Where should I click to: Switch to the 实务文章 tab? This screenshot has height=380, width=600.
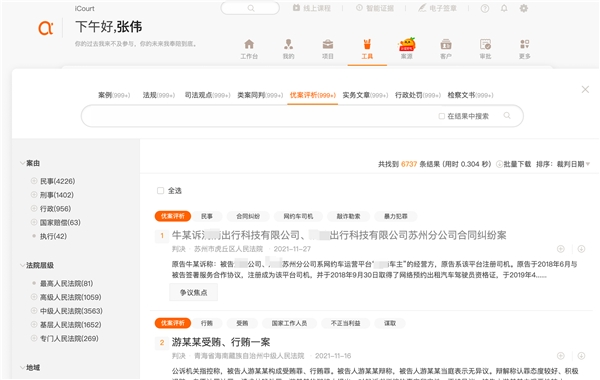(365, 95)
